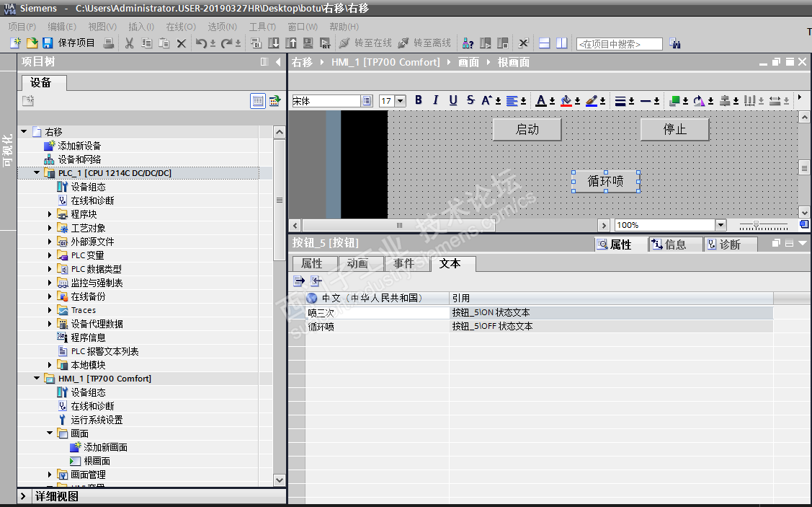The height and width of the screenshot is (507, 812).
Task: Click the new project icon
Action: pos(16,43)
